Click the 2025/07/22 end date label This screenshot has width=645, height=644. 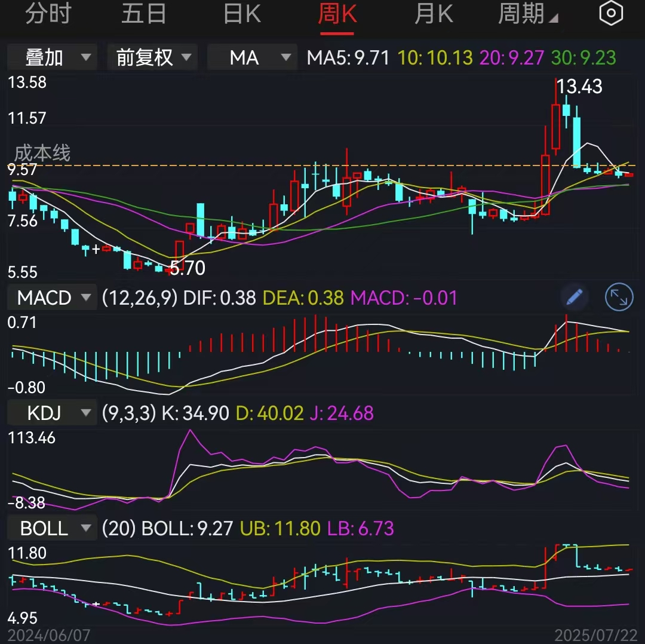pyautogui.click(x=596, y=636)
